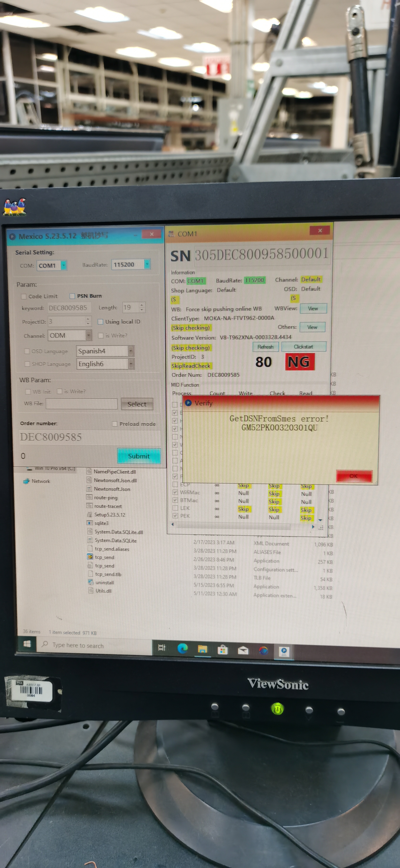The width and height of the screenshot is (400, 868).
Task: Launch Microsoft Edge from the taskbar
Action: tap(182, 648)
